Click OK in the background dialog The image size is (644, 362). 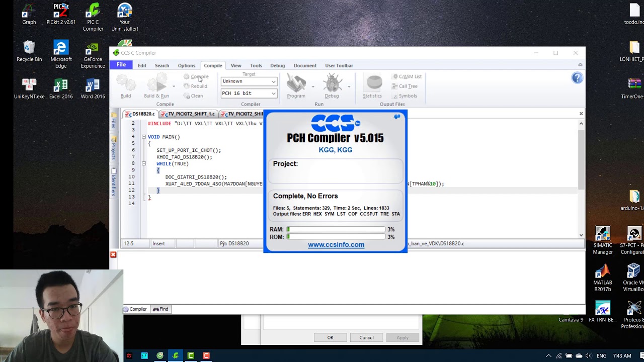tap(331, 337)
